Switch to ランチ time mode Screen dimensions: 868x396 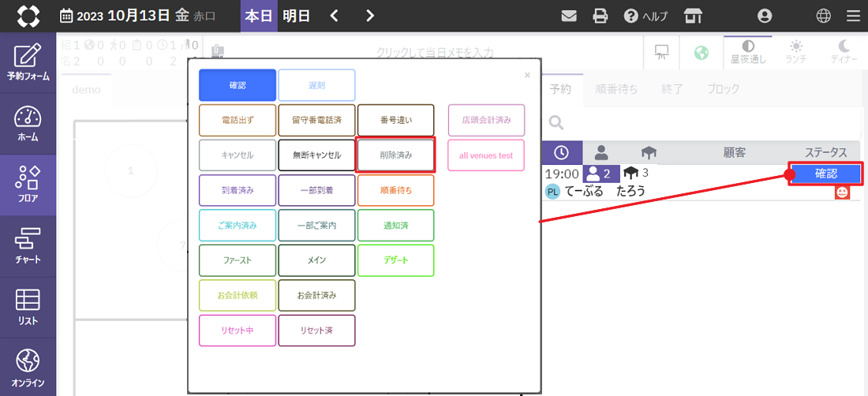click(795, 52)
